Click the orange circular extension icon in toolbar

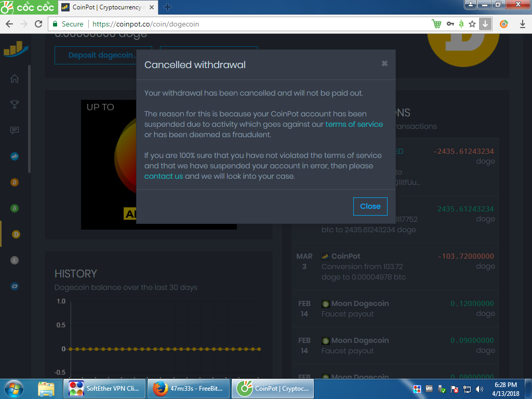pos(504,24)
